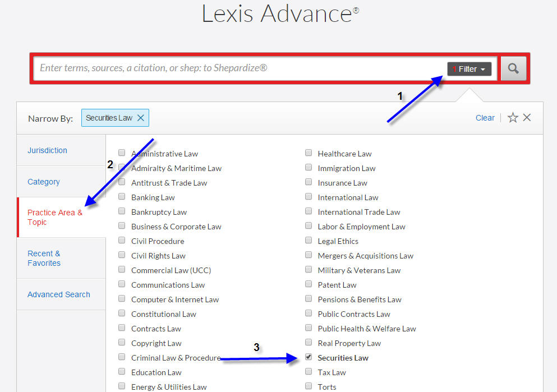557x392 pixels.
Task: Check Copyright Law checkbox
Action: [122, 342]
